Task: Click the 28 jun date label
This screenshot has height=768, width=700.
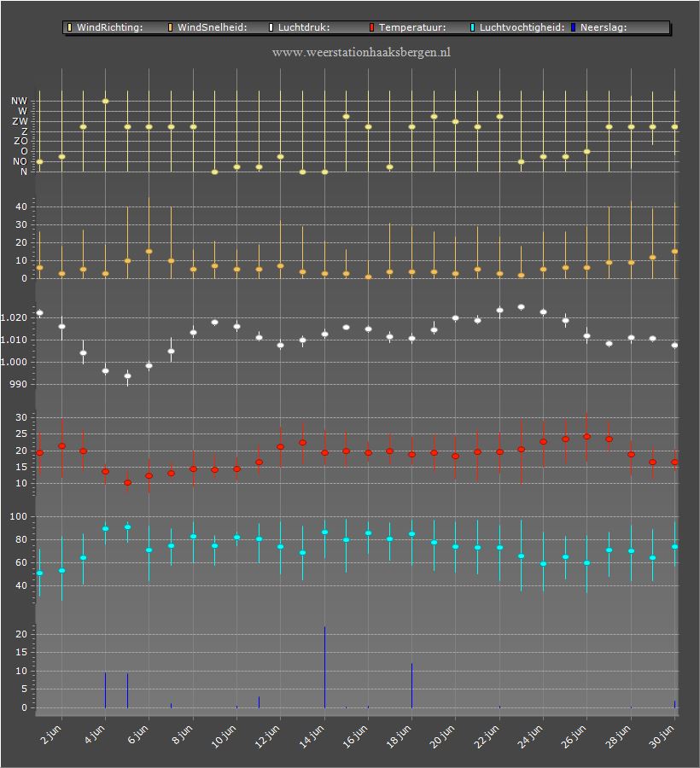Action: click(618, 737)
